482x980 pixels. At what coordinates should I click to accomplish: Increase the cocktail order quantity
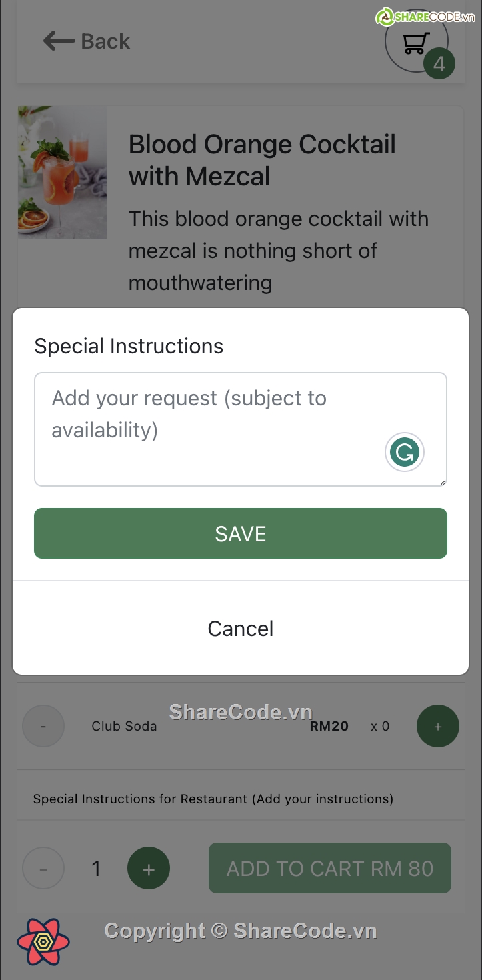pos(149,869)
